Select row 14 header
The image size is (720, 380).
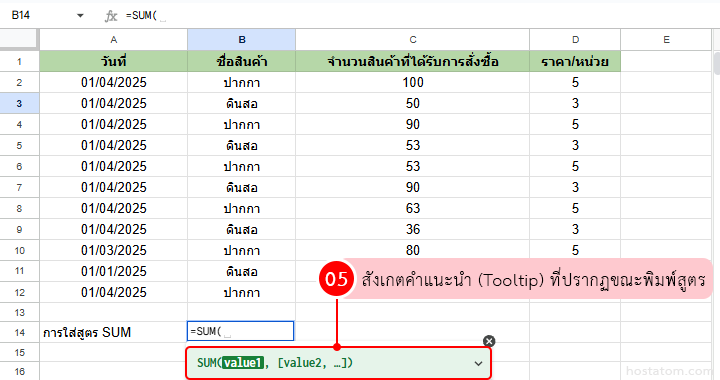point(19,332)
